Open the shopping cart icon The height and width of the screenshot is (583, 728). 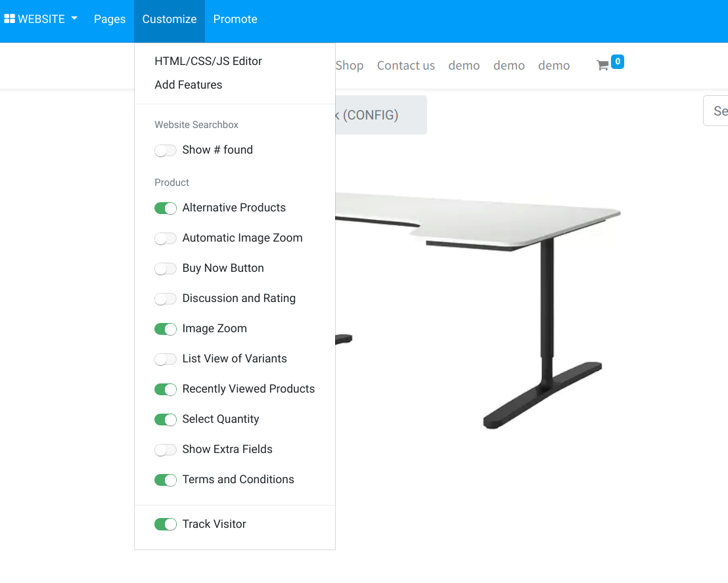pos(603,66)
